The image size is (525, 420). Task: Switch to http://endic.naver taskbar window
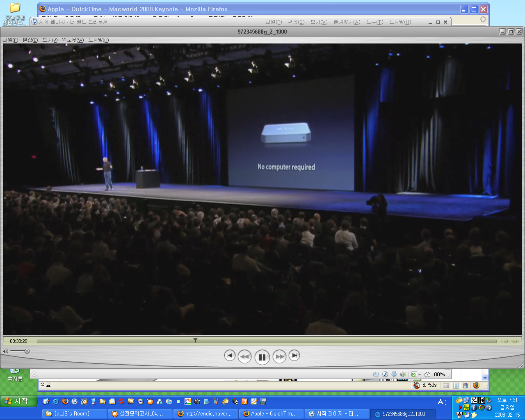coord(206,414)
